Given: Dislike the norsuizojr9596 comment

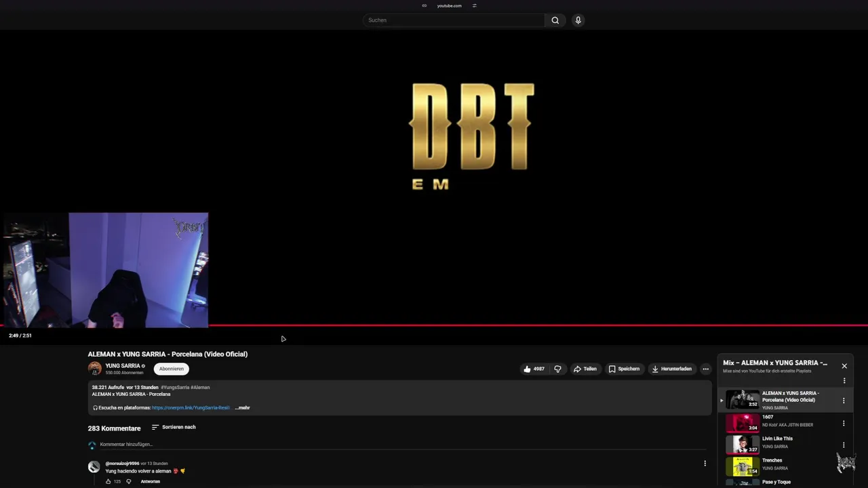Looking at the screenshot, I should [129, 481].
